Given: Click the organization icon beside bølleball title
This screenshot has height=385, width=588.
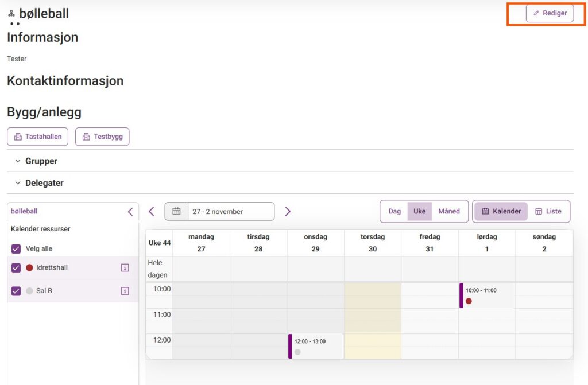Looking at the screenshot, I should pos(11,13).
